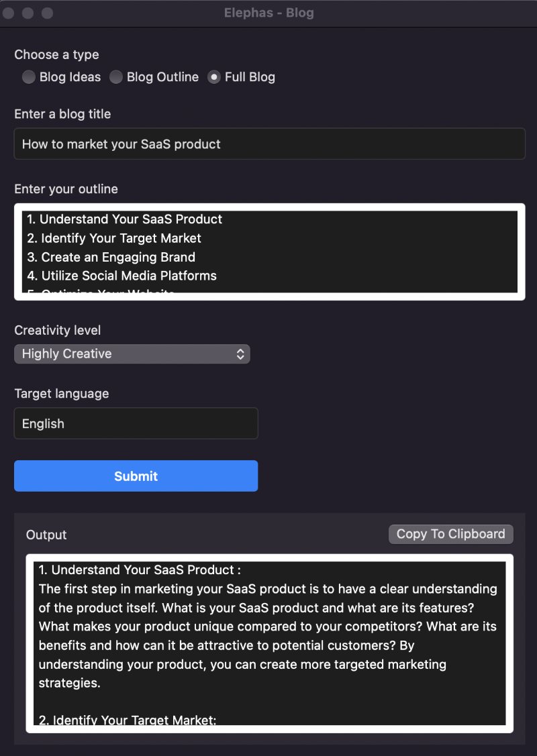Click the Enter your outline label

coord(66,188)
